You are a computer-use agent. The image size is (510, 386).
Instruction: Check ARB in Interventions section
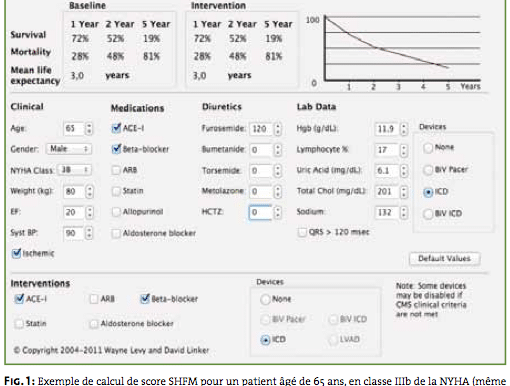94,299
